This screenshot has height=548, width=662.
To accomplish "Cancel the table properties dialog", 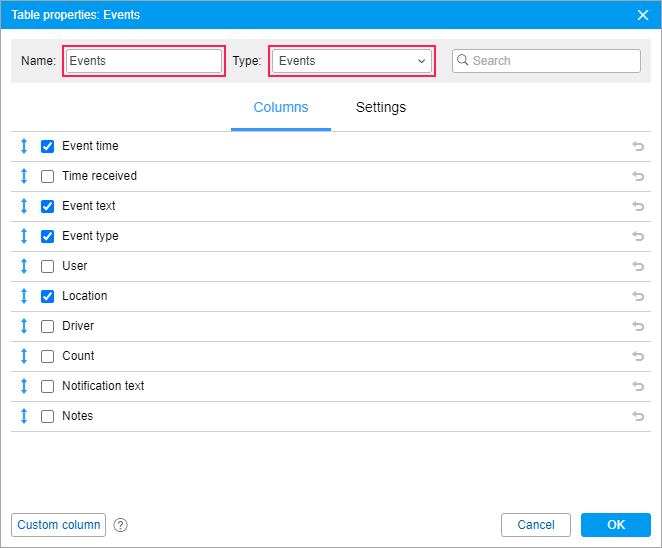I will [536, 525].
